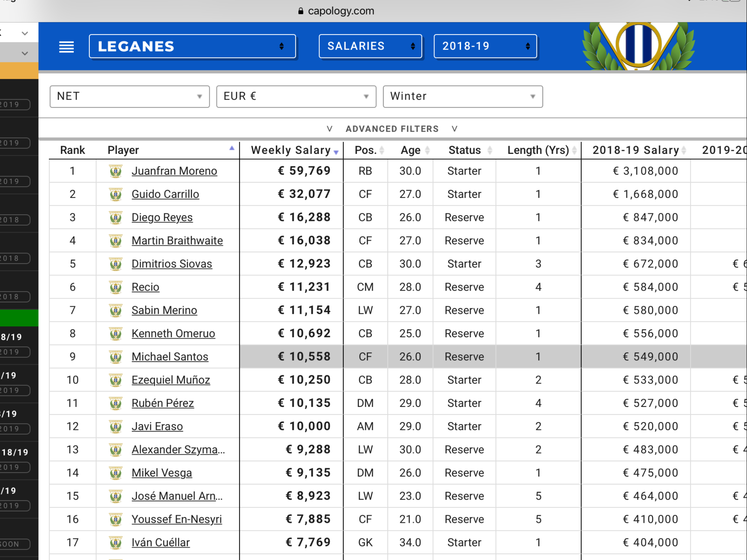Sort by Age column arrows

pos(427,150)
